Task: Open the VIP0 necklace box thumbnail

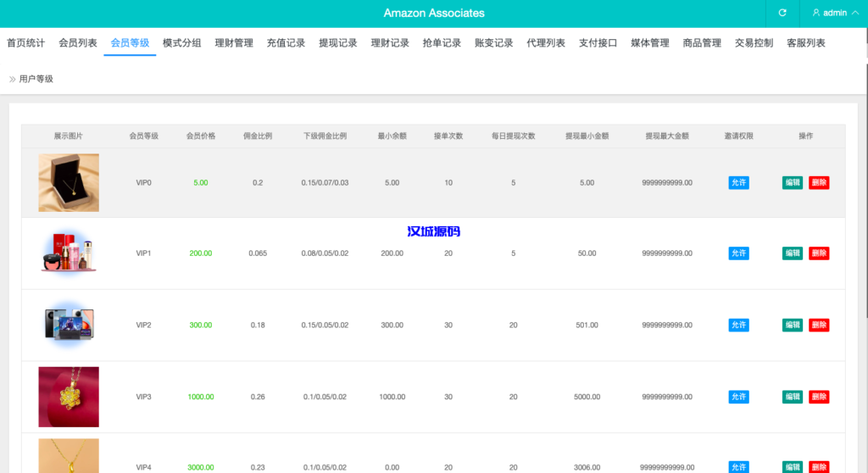Action: point(69,182)
